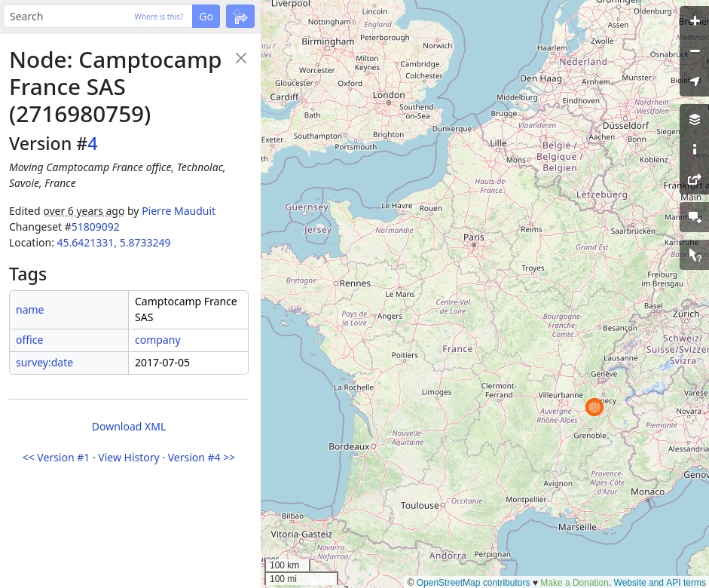The height and width of the screenshot is (588, 709).
Task: Open the 'survey:date' tag key link
Action: point(44,363)
